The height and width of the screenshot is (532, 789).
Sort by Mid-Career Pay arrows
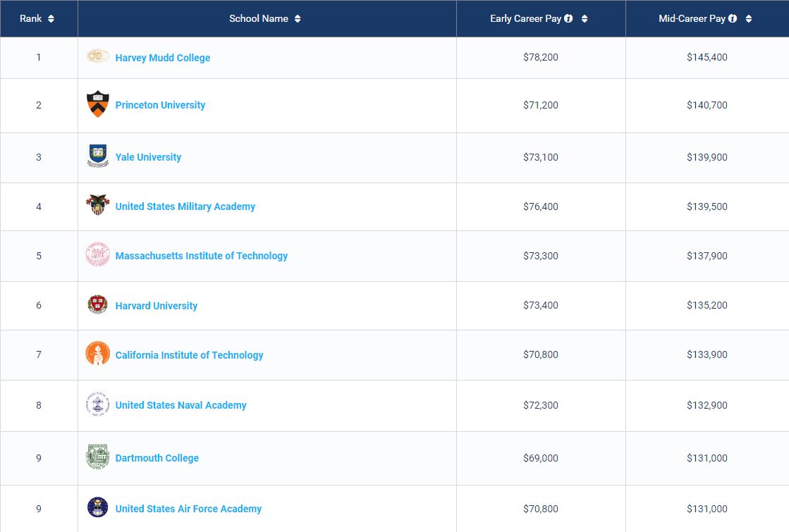click(749, 18)
